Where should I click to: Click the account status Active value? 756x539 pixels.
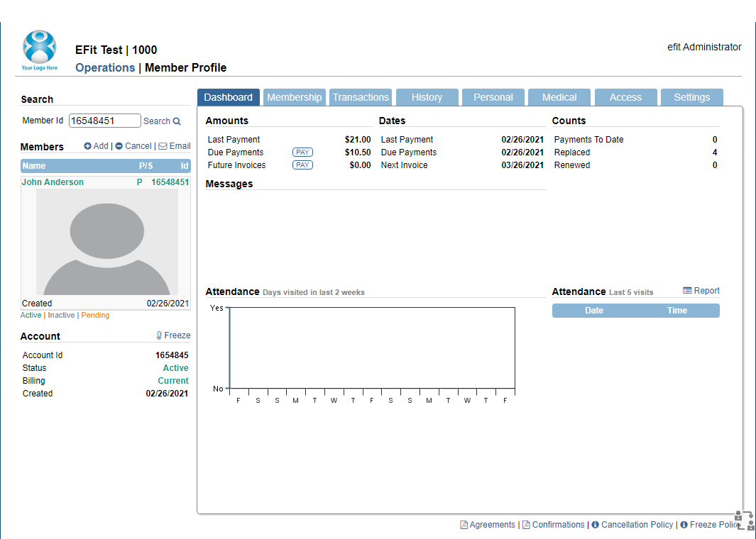point(175,368)
